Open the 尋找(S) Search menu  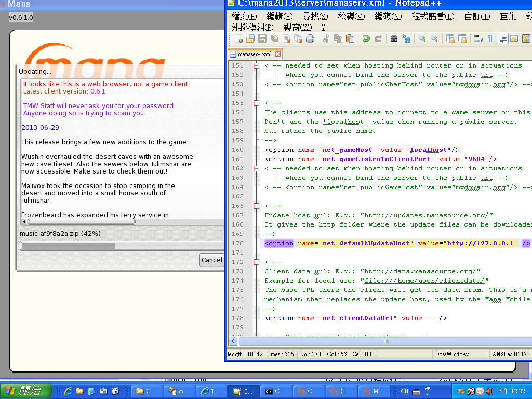pos(315,16)
